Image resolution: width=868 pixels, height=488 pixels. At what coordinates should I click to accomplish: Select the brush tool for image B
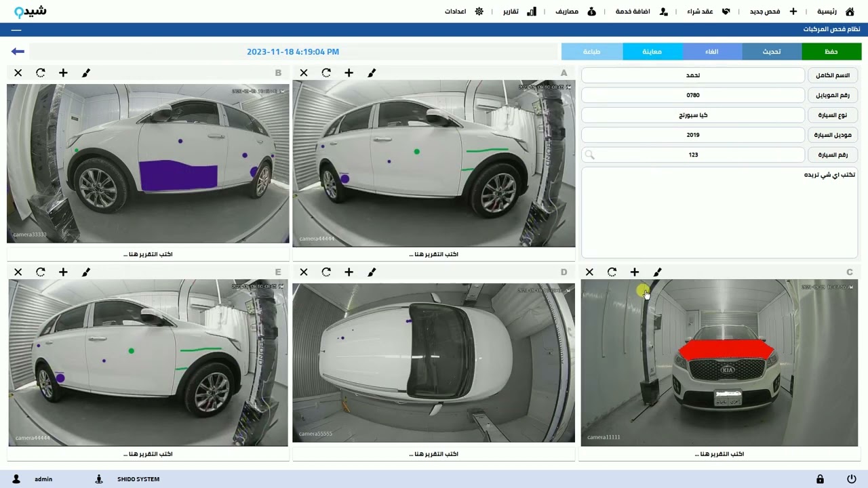click(x=86, y=73)
